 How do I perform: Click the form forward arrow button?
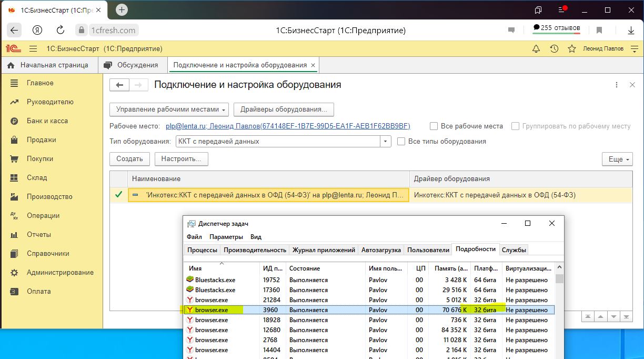[138, 85]
